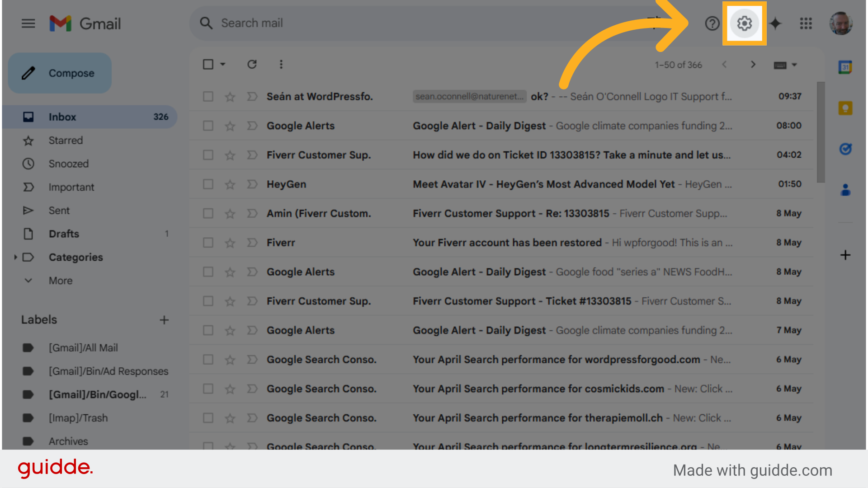
Task: Create a new label with plus button
Action: tap(164, 319)
